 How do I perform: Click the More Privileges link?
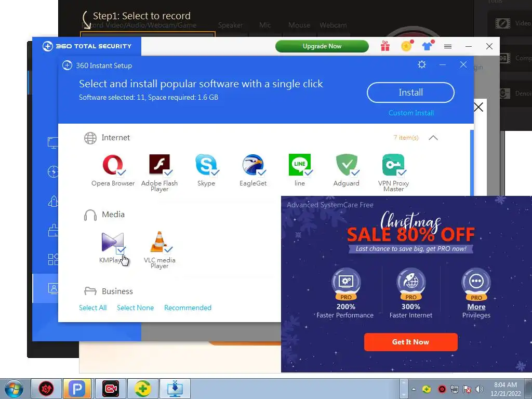(476, 311)
